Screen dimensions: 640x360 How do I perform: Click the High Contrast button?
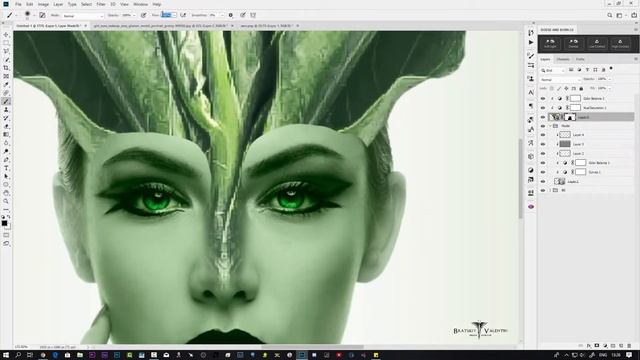click(620, 43)
